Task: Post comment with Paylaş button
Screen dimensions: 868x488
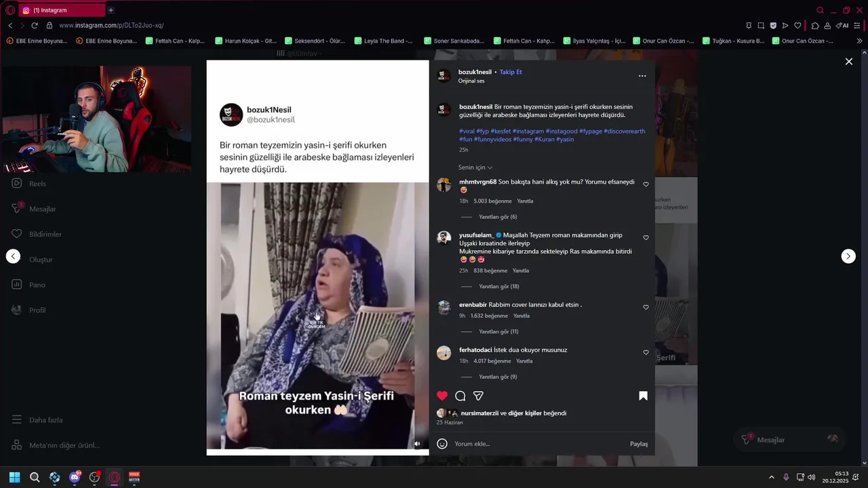Action: 639,444
